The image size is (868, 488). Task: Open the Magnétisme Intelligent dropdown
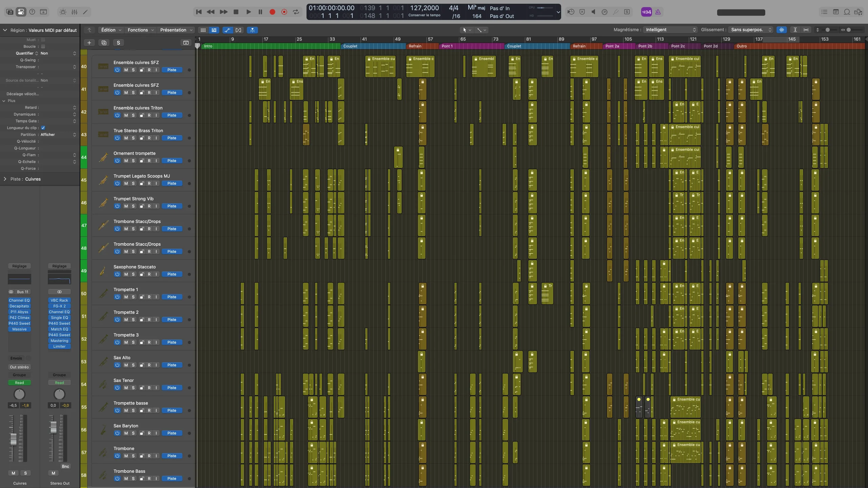[670, 30]
